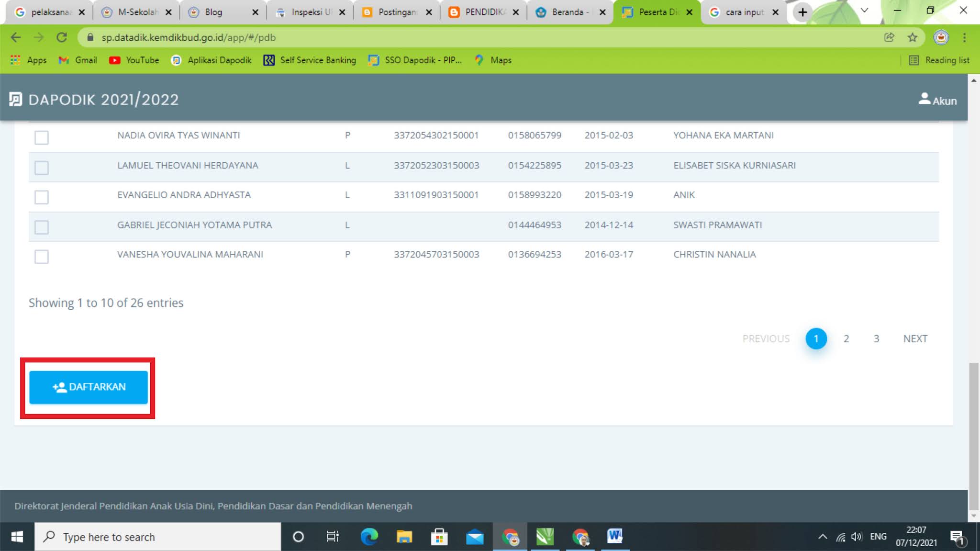Open Microsoft Store from taskbar
This screenshot has height=551, width=980.
point(439,537)
